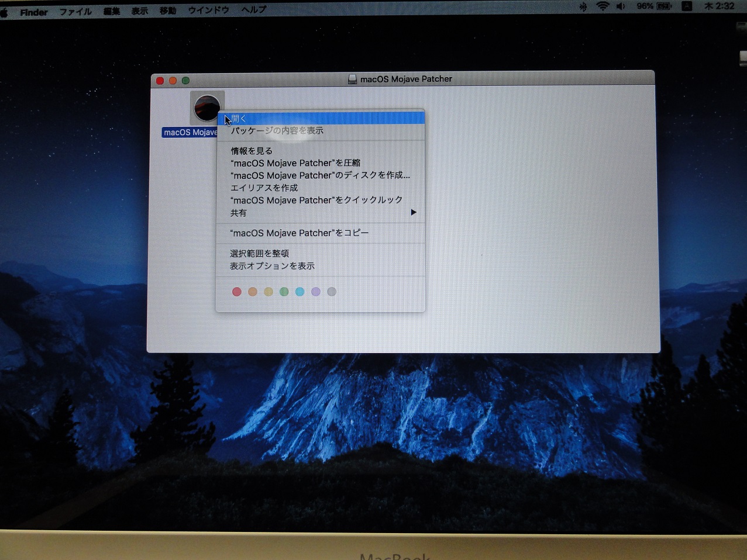Choose "macOS Mojave Patcher"のディスクを作成…

point(321,175)
